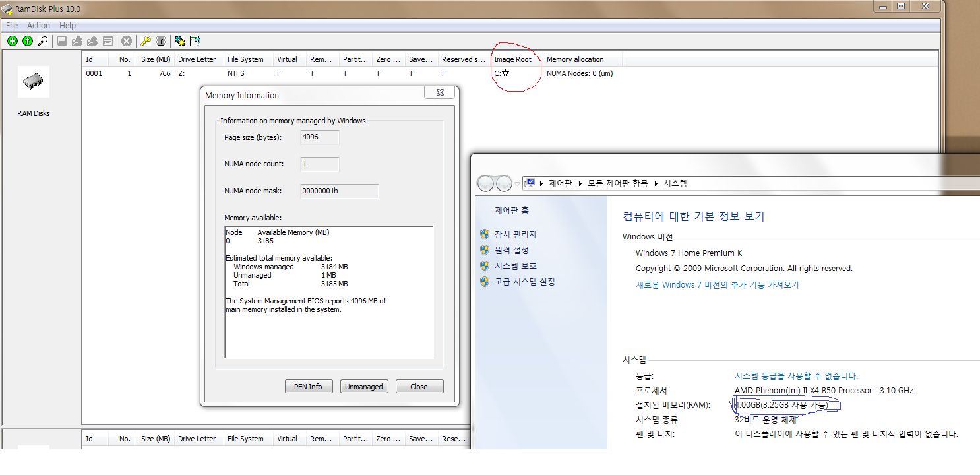
Task: Click the PFN Info button
Action: point(309,387)
